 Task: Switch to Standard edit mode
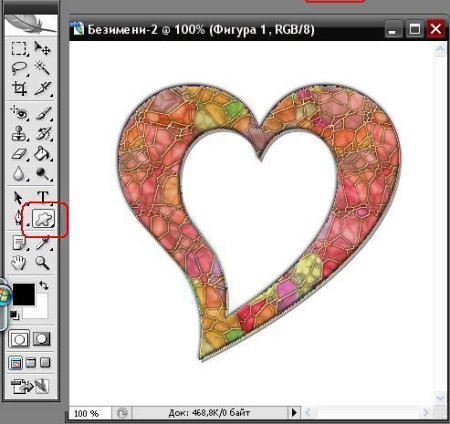coord(19,339)
